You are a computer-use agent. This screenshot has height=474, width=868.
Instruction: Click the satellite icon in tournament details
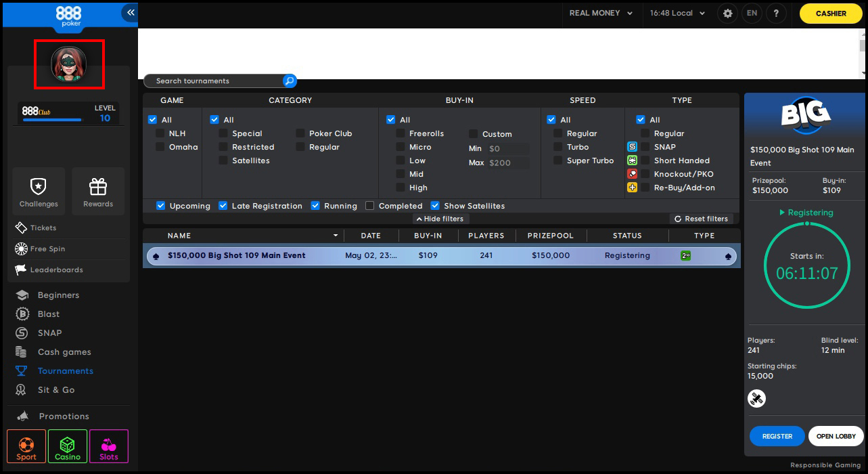click(756, 399)
